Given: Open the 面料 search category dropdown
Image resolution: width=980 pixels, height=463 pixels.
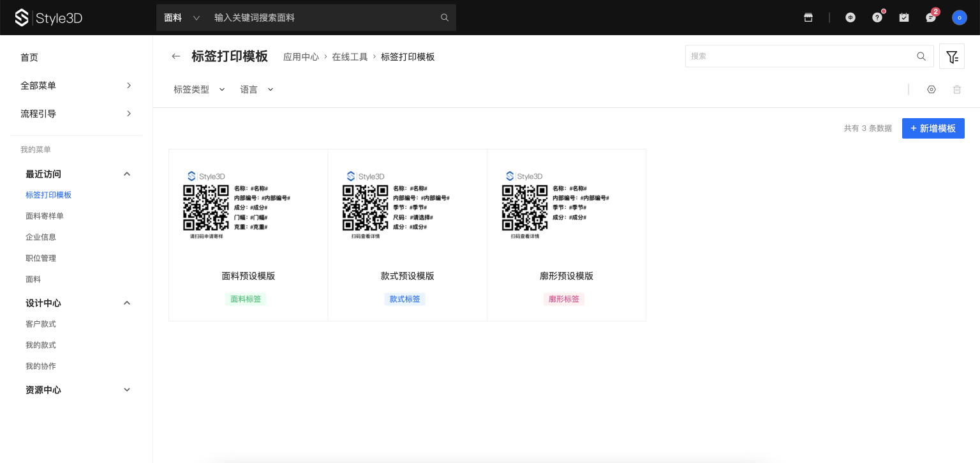Looking at the screenshot, I should [182, 18].
